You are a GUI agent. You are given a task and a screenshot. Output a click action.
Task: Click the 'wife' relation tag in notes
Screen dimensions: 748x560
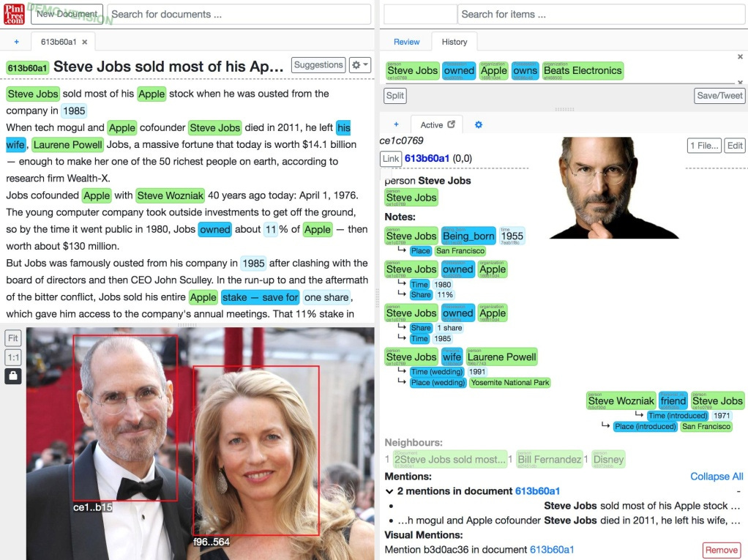click(452, 356)
